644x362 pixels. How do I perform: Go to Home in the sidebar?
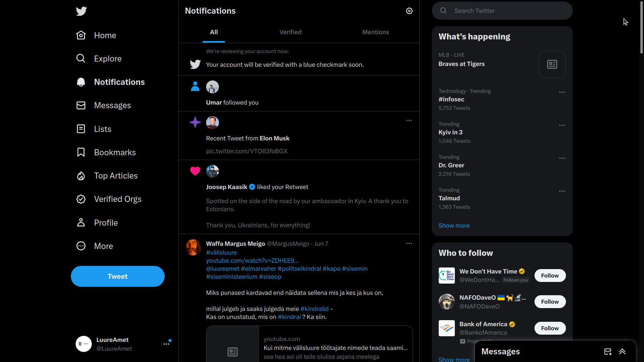tap(105, 35)
